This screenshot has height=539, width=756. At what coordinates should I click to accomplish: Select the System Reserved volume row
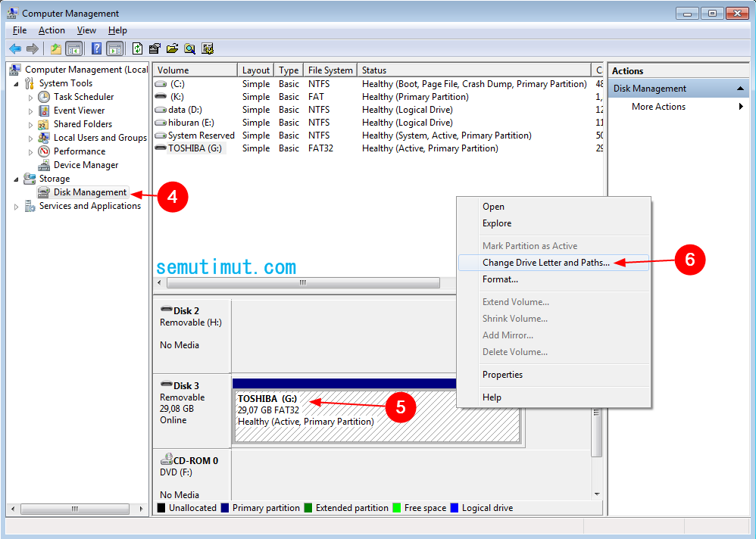(378, 136)
